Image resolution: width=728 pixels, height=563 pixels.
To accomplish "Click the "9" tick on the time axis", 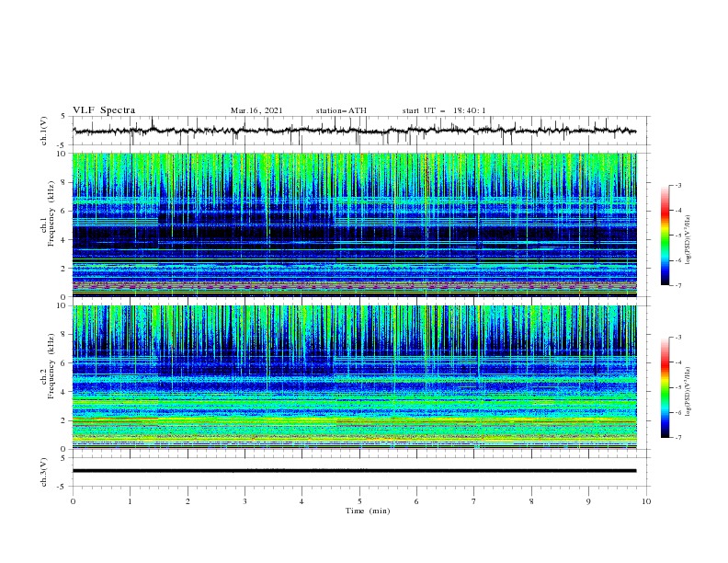I will point(588,501).
